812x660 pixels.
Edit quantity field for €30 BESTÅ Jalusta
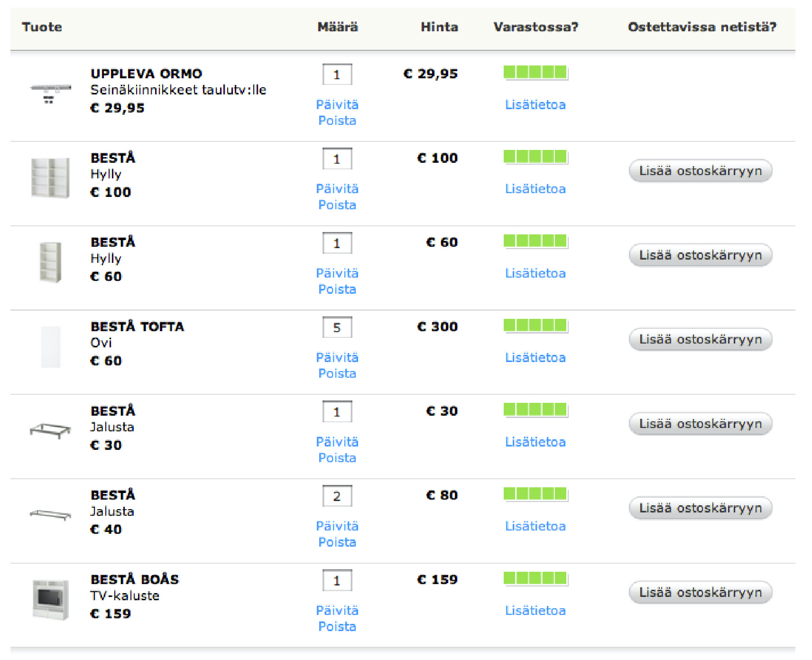(x=337, y=412)
